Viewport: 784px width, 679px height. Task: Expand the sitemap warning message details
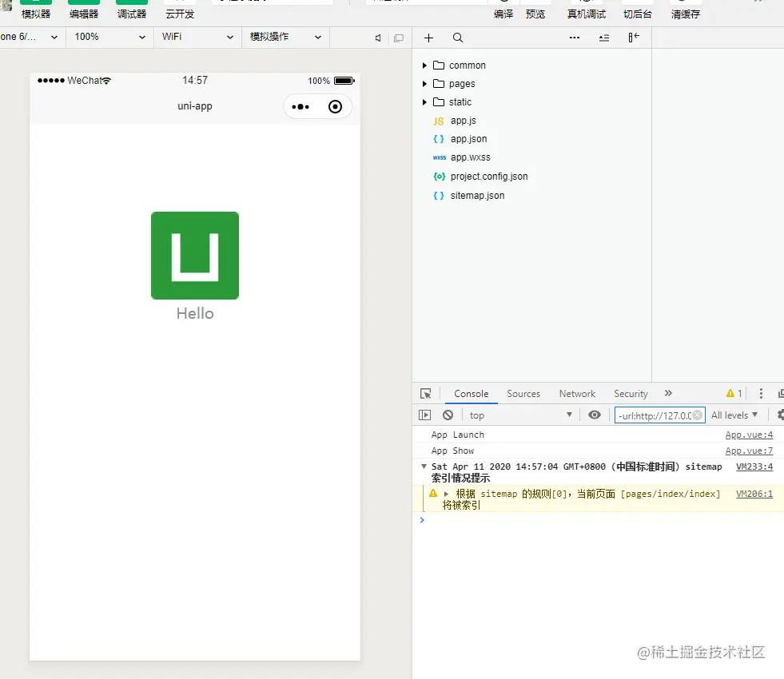447,494
